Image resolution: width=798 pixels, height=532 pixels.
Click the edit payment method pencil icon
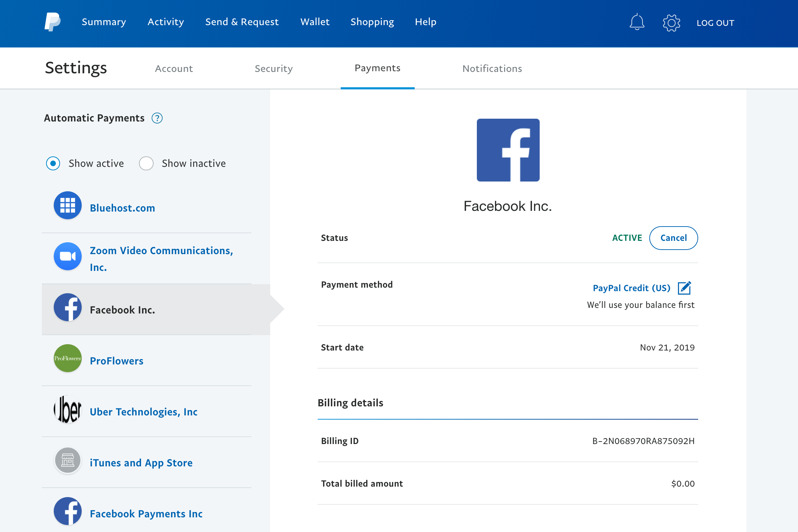(x=684, y=288)
